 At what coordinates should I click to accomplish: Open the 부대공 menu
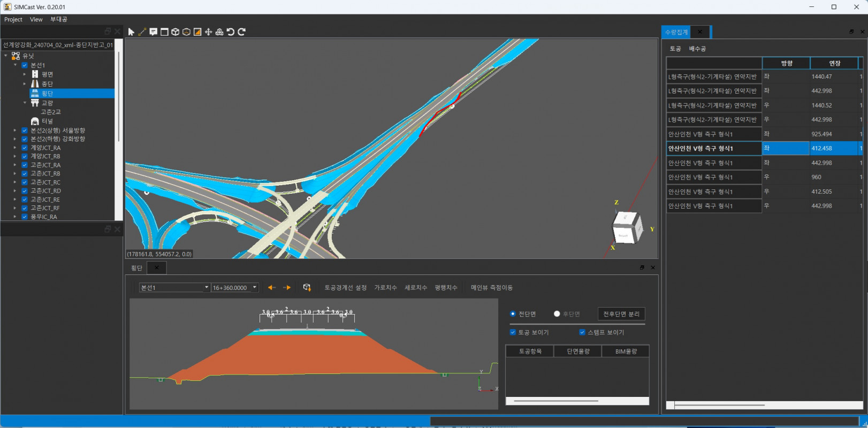59,19
